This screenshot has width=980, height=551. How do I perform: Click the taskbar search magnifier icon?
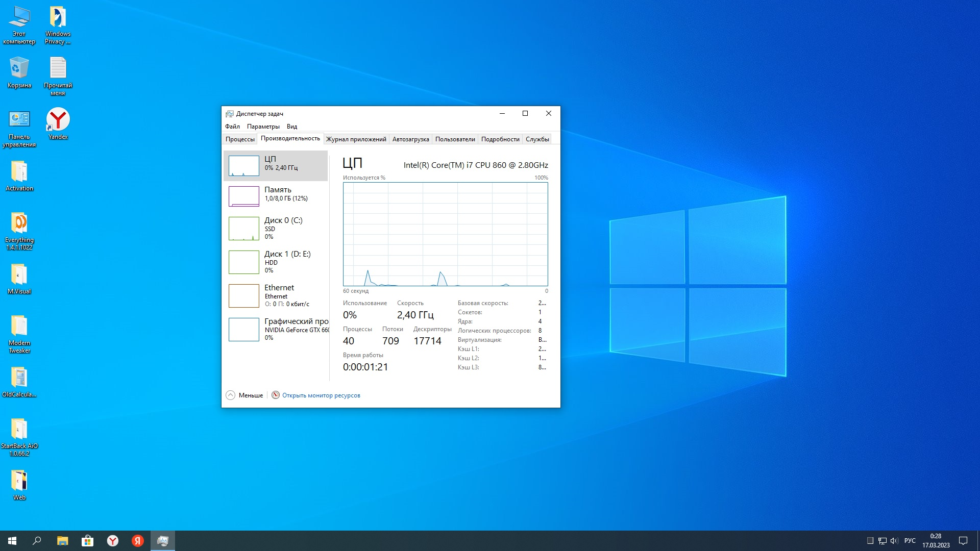[37, 541]
